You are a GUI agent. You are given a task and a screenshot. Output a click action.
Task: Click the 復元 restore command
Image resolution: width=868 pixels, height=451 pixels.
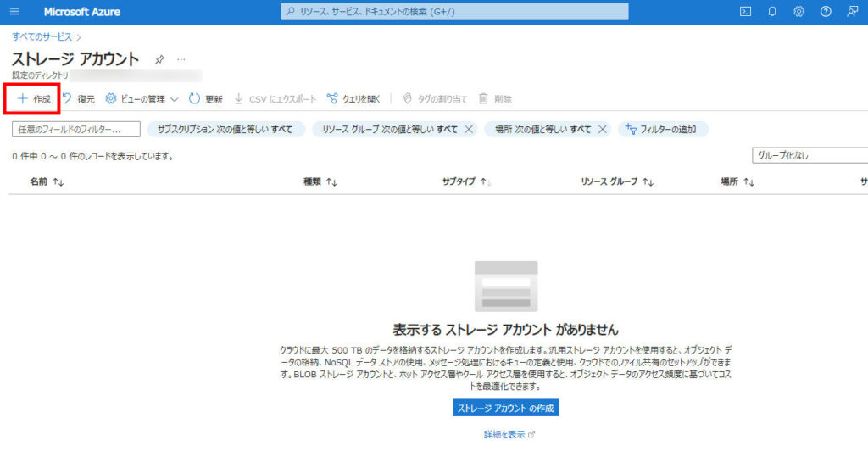pos(79,99)
